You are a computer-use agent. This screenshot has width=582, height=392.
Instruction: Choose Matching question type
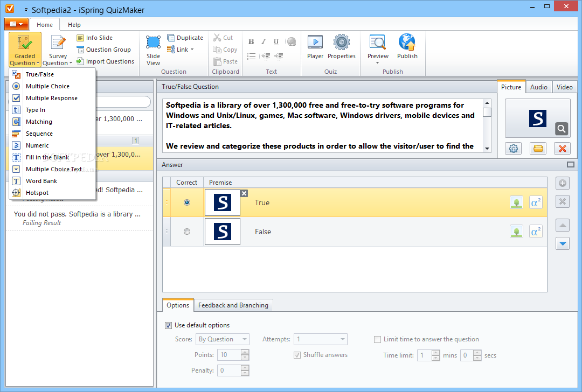click(52, 122)
